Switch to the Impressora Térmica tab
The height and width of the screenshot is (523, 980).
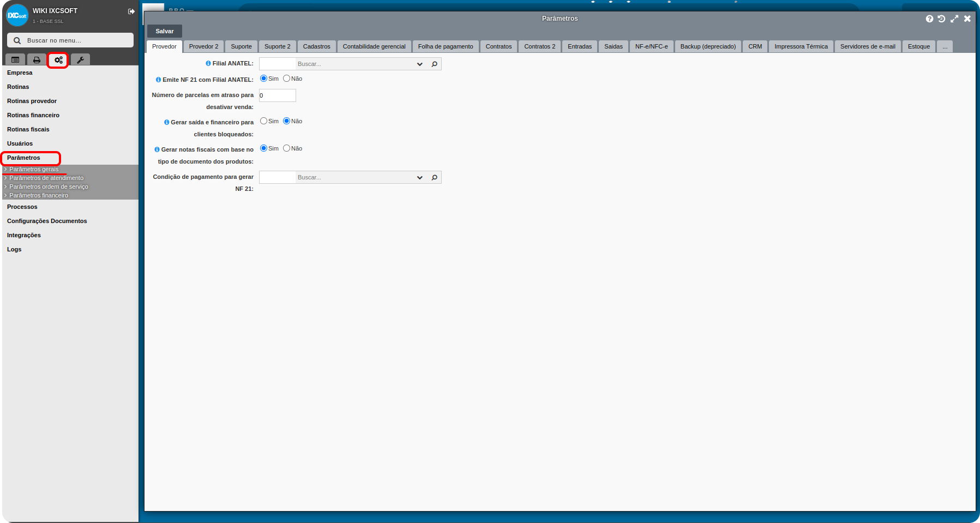click(801, 46)
